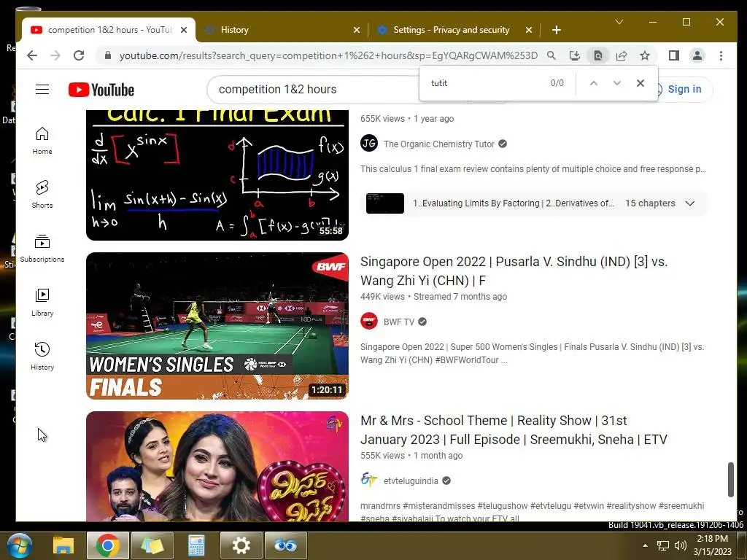Open Library in YouTube sidebar
The image size is (747, 560).
click(x=42, y=303)
